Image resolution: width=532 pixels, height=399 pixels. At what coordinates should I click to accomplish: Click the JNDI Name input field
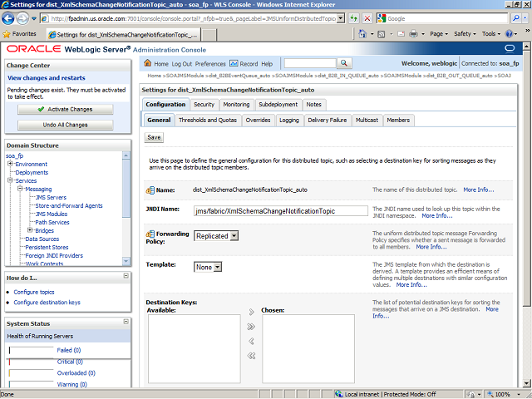(x=280, y=210)
